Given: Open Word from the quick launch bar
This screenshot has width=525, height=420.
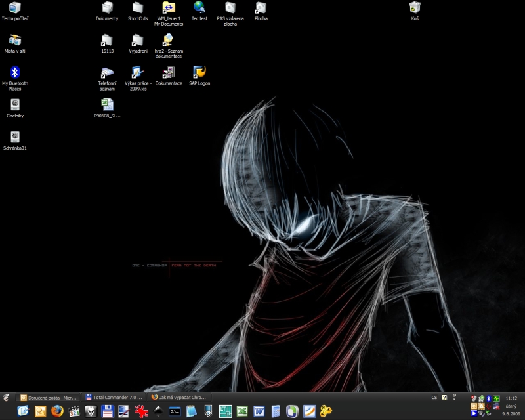Looking at the screenshot, I should (x=259, y=411).
